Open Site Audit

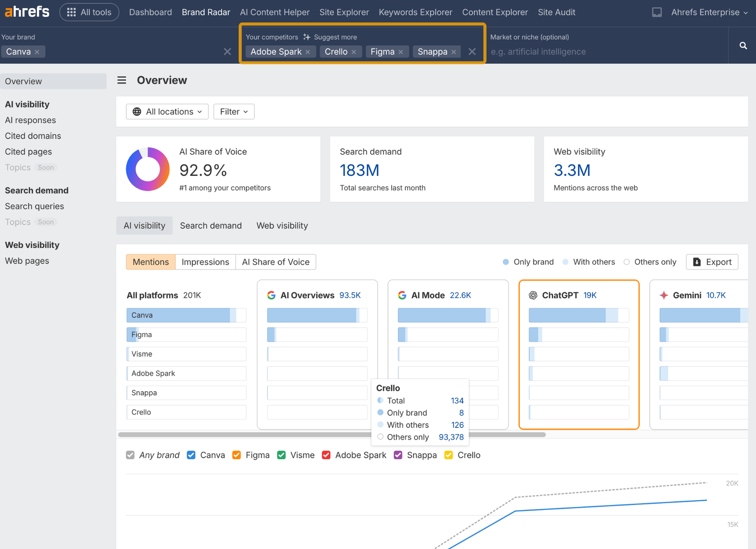pyautogui.click(x=556, y=12)
